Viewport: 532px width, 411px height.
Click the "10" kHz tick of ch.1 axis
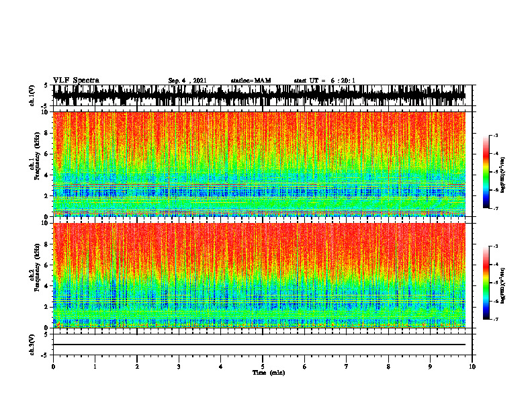(46, 112)
